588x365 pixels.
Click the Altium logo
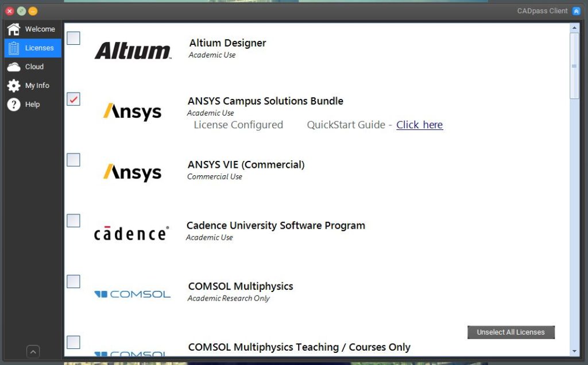tap(133, 51)
